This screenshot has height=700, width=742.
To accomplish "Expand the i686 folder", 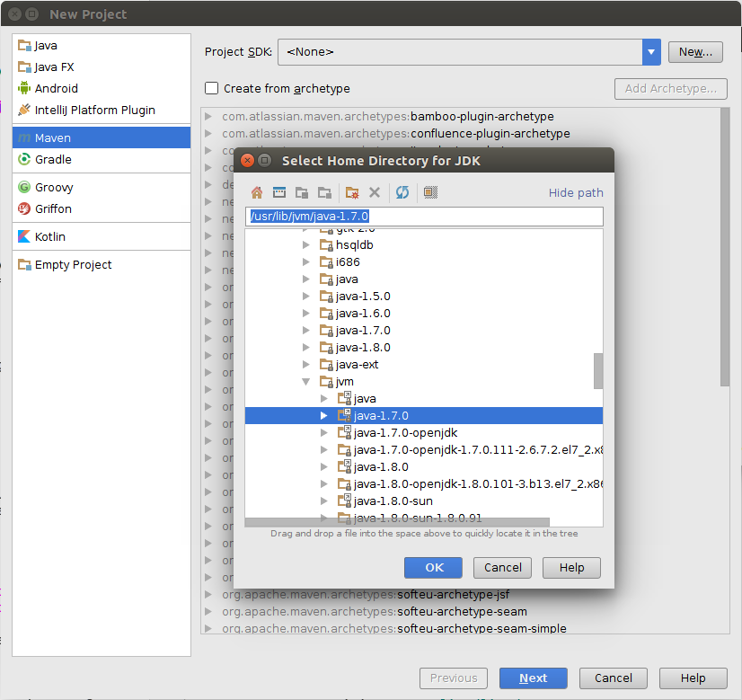I will [306, 262].
